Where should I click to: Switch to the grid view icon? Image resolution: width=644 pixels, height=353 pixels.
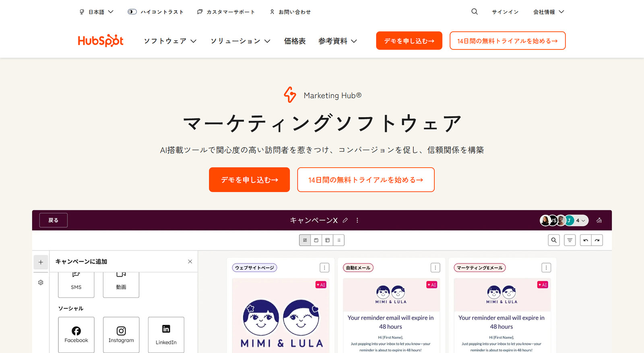coord(305,240)
